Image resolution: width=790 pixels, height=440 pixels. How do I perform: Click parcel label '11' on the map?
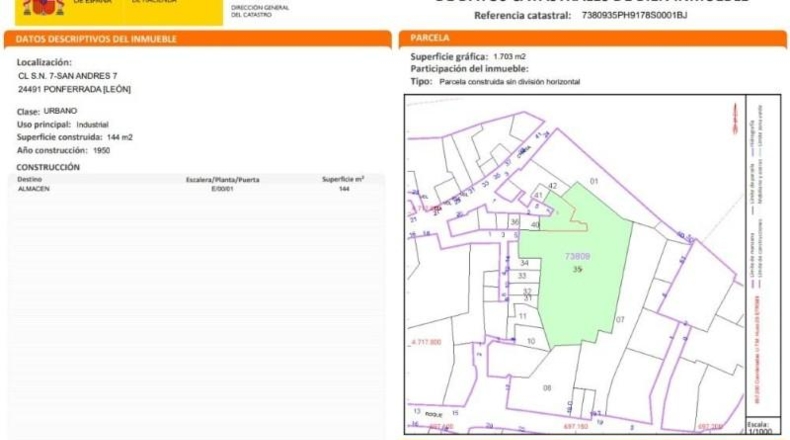coord(522,317)
